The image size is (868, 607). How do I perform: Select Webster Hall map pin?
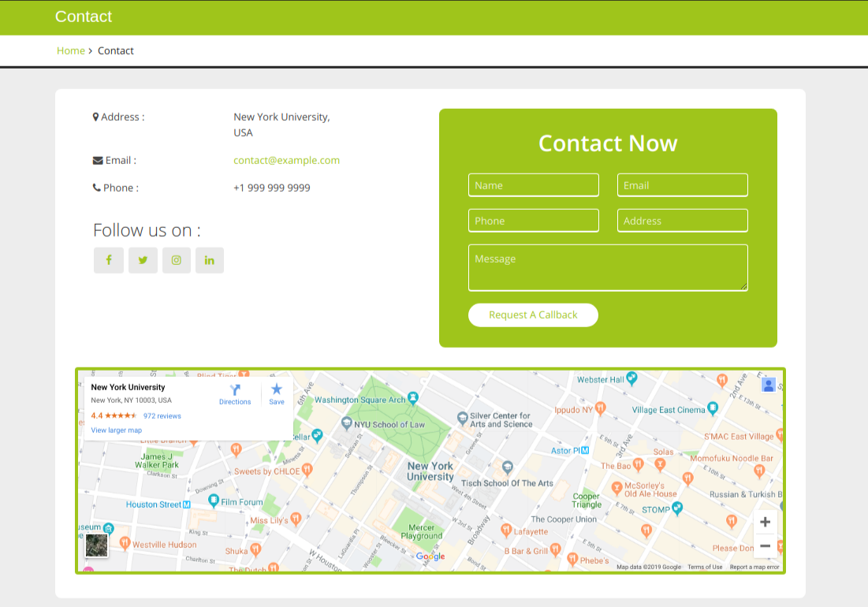point(631,378)
